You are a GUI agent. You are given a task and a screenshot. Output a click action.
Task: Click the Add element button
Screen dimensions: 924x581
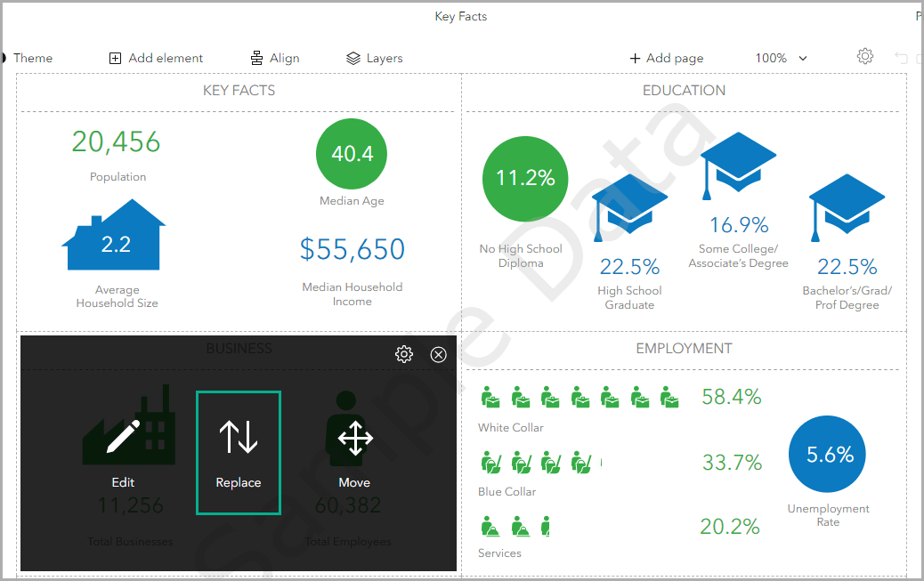click(x=156, y=58)
